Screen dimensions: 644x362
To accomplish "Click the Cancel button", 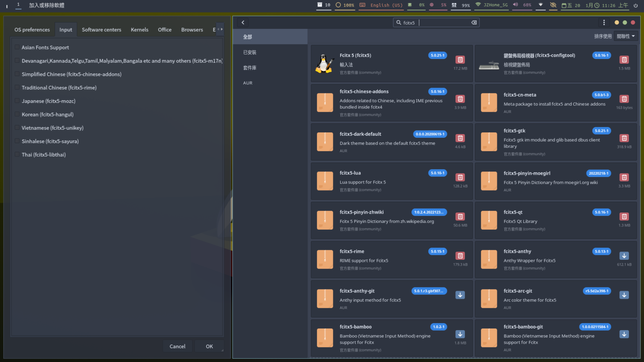I will tap(177, 346).
